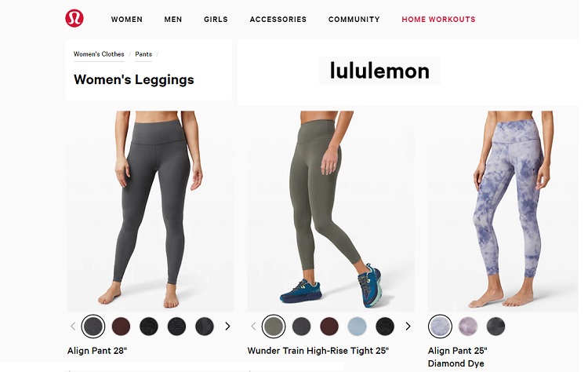Image resolution: width=588 pixels, height=372 pixels.
Task: Show previous colors for Align Pant 28"
Action: (73, 326)
